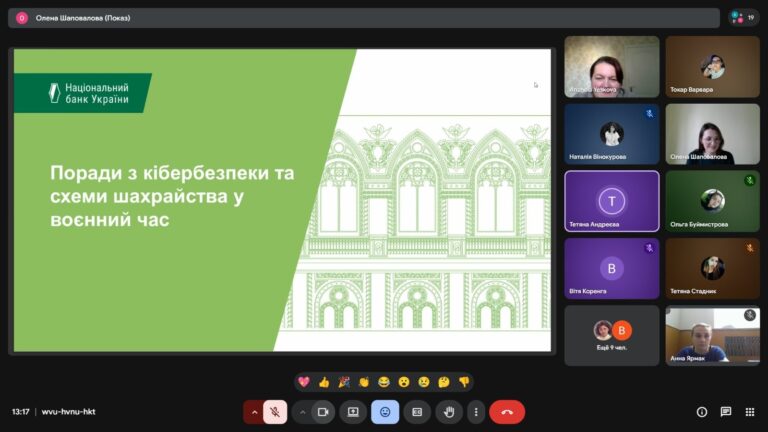Click presenter avatar in top bar

[x=22, y=18]
